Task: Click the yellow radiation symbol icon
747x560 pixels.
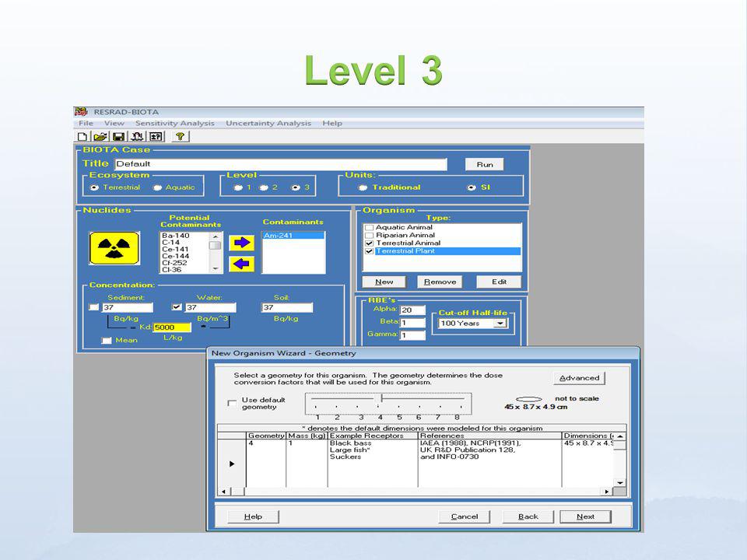Action: coord(114,248)
